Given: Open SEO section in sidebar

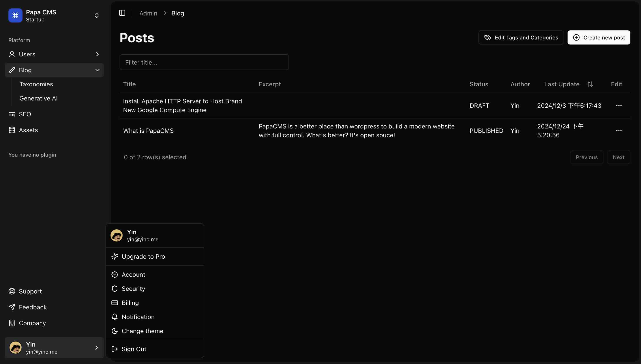Looking at the screenshot, I should point(25,114).
